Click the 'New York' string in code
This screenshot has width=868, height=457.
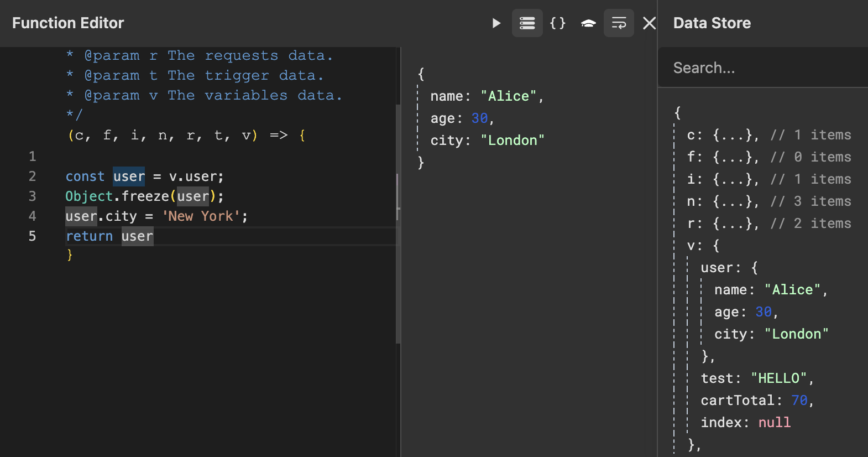tap(201, 216)
